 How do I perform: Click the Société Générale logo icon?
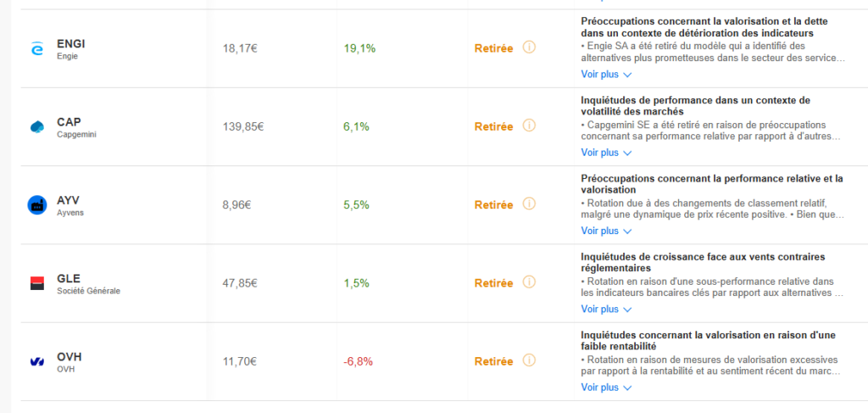click(37, 283)
